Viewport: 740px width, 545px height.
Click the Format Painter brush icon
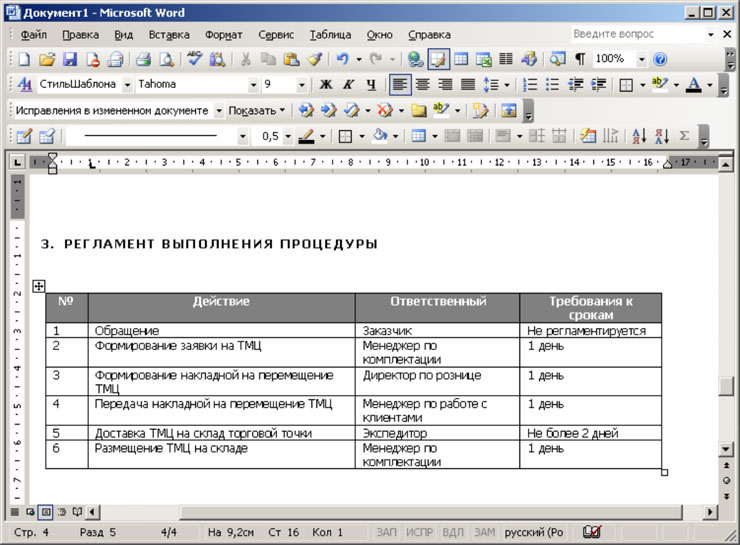coord(314,60)
